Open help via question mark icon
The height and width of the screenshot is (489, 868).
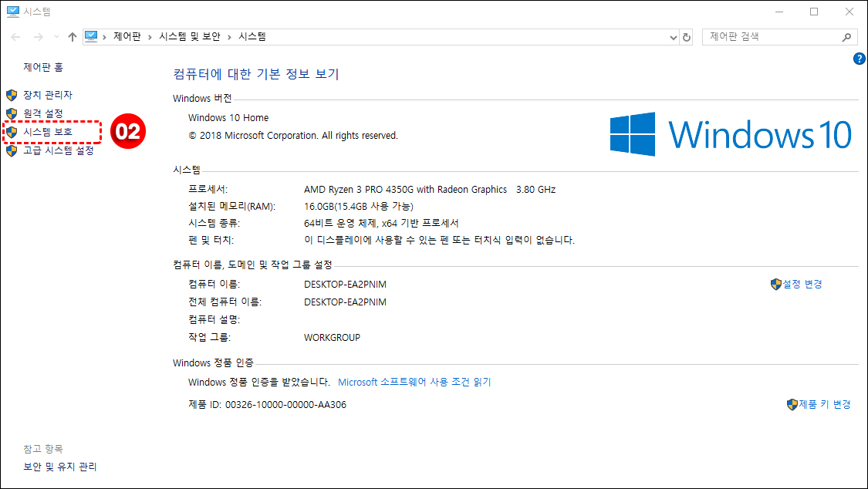pos(860,59)
